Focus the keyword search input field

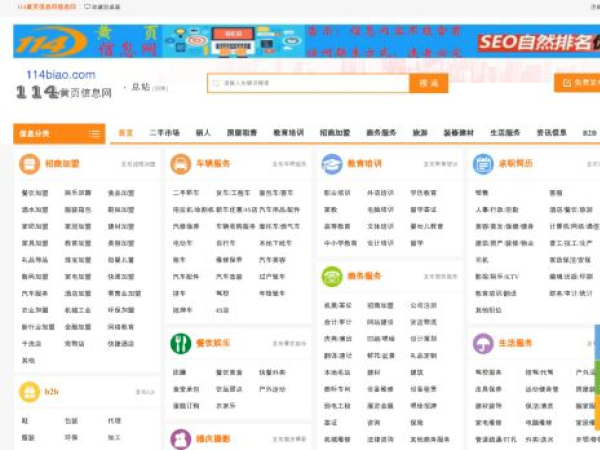pos(308,83)
